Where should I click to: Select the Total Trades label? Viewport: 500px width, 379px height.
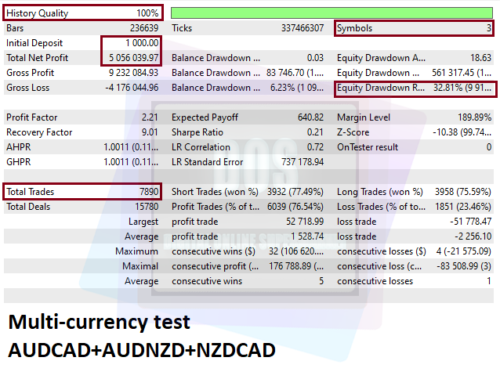click(x=30, y=192)
